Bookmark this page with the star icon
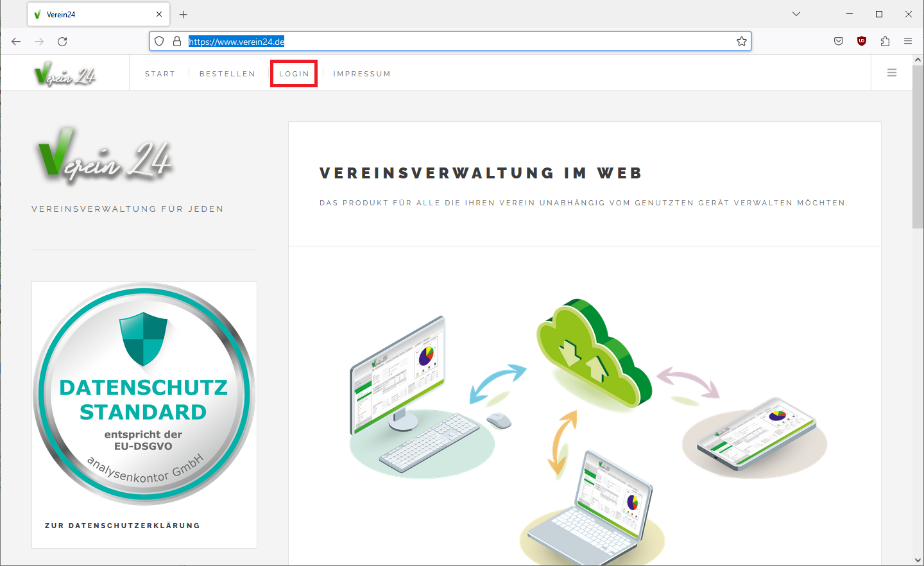The image size is (924, 566). point(742,42)
